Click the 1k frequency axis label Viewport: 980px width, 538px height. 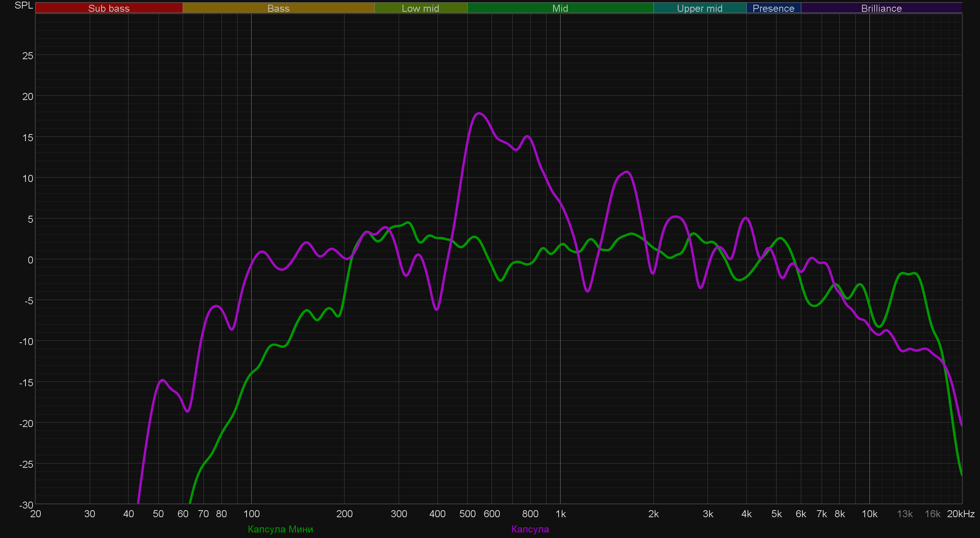561,514
